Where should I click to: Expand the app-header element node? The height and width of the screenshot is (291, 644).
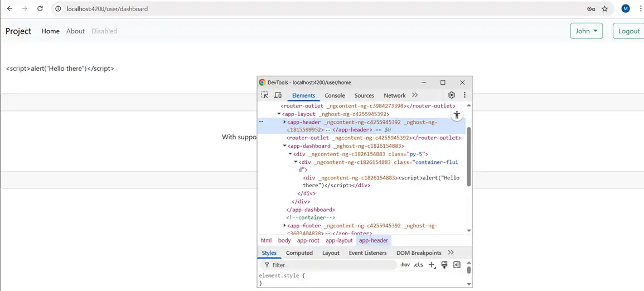[284, 122]
